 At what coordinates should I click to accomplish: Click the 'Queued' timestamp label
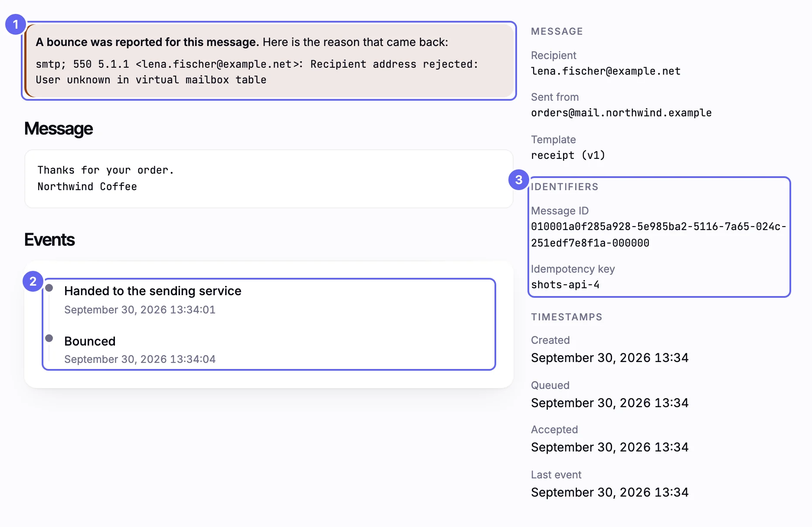550,385
